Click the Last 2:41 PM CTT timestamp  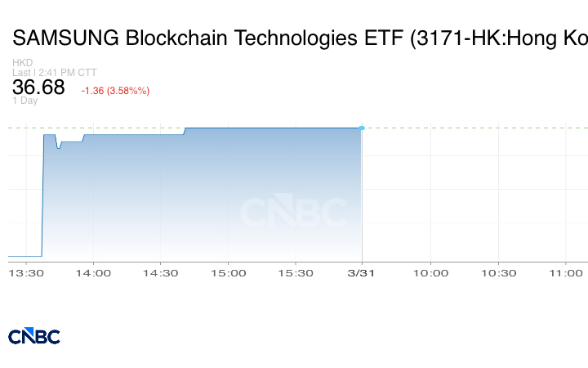(x=55, y=73)
